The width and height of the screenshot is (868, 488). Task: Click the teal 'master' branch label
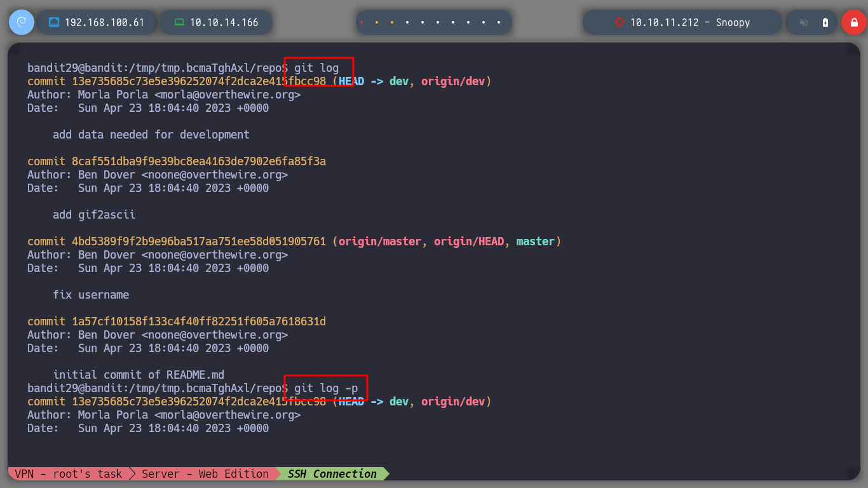pos(536,241)
